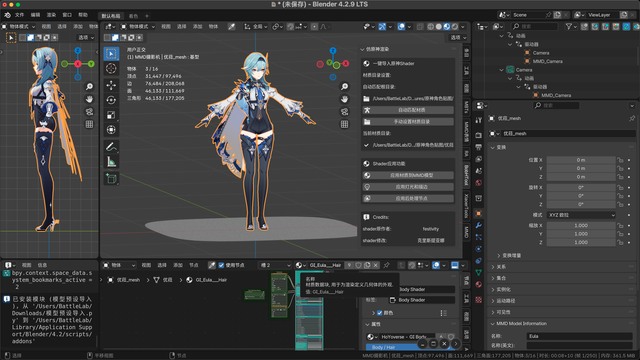Select the Measure tool

click(x=111, y=162)
